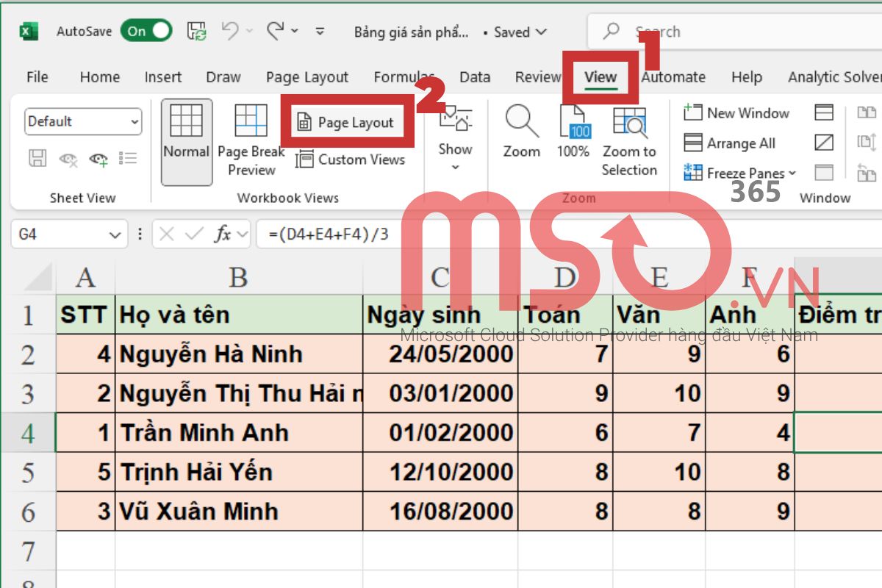Click the formula bar text

click(329, 235)
